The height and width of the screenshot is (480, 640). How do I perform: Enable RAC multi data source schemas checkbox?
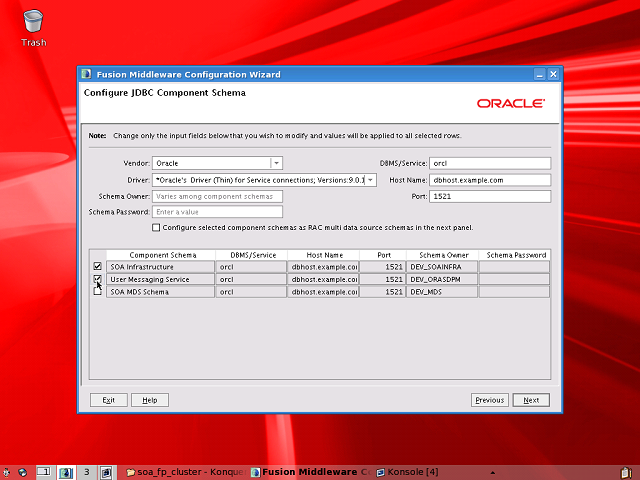(156, 227)
